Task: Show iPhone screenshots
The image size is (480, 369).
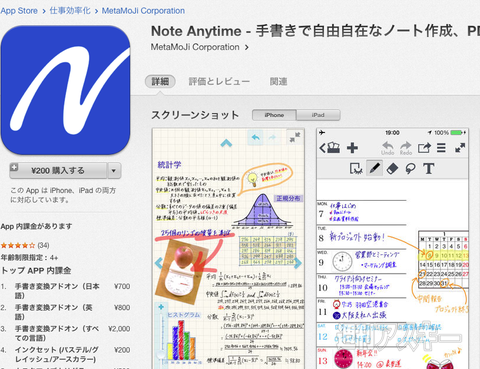Action: (x=274, y=115)
